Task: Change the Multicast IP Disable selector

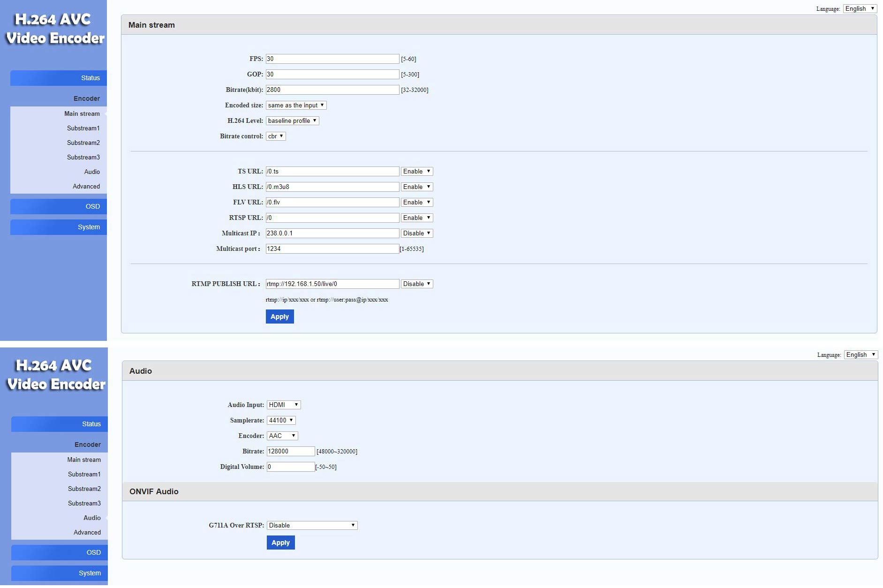Action: click(416, 233)
